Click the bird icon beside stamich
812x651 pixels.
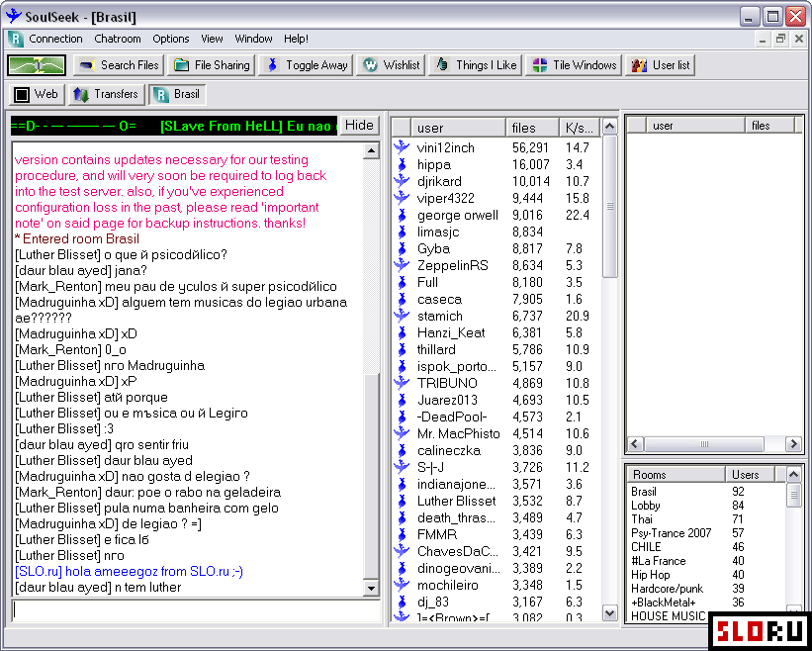[402, 316]
